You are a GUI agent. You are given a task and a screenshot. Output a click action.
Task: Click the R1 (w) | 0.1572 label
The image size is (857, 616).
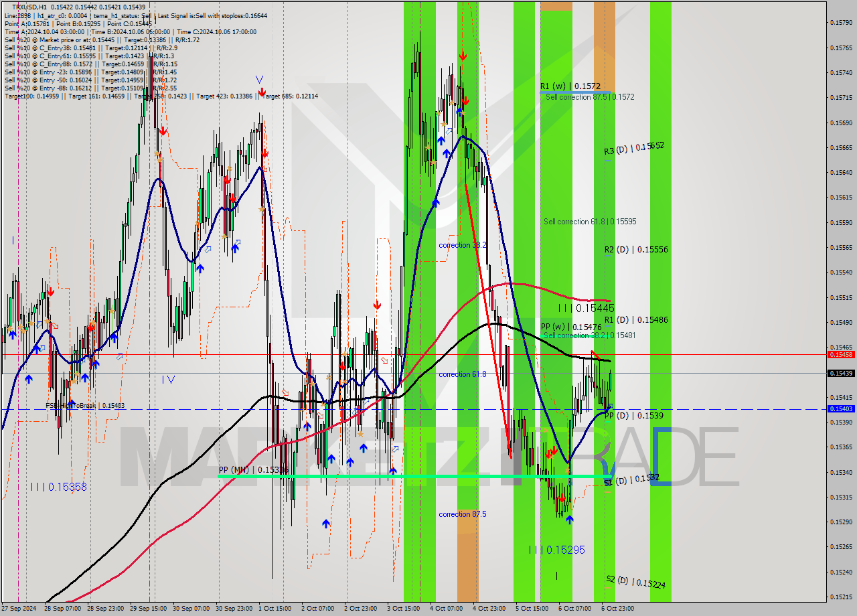click(570, 86)
